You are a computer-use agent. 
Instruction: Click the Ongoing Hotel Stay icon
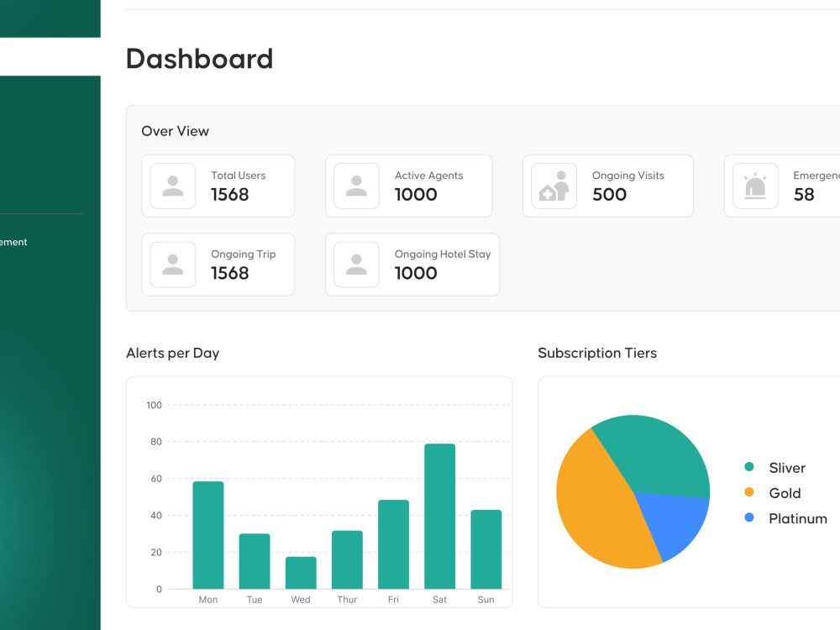tap(356, 265)
